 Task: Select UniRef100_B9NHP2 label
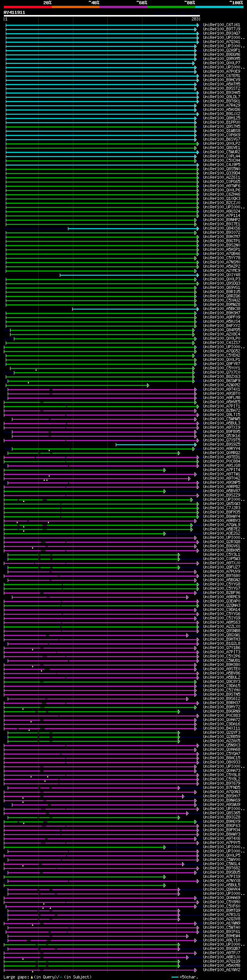(222, 220)
